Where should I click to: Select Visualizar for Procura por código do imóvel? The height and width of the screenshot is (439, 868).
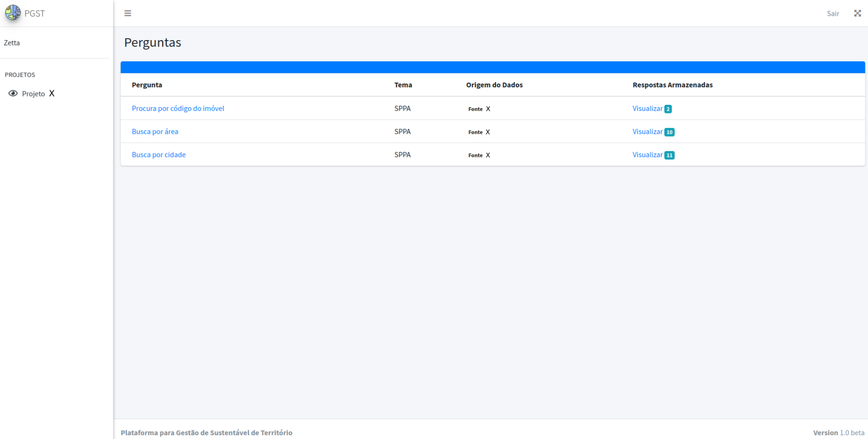(x=647, y=109)
